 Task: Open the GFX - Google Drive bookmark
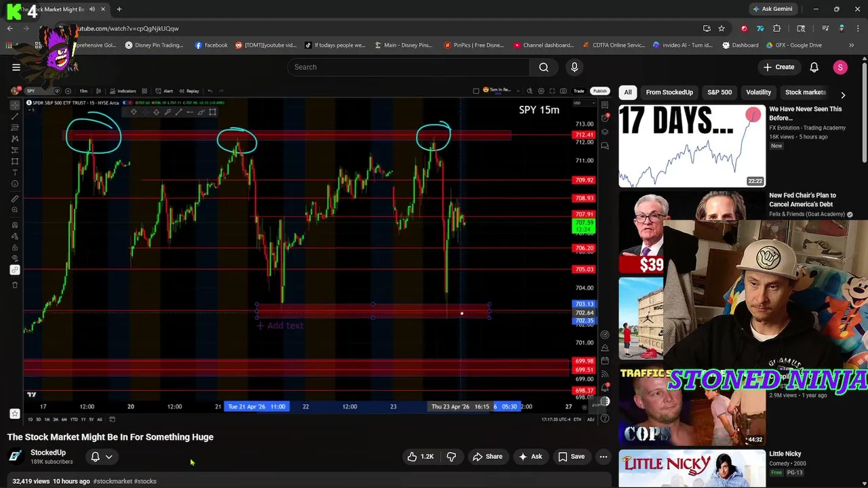[x=795, y=45]
